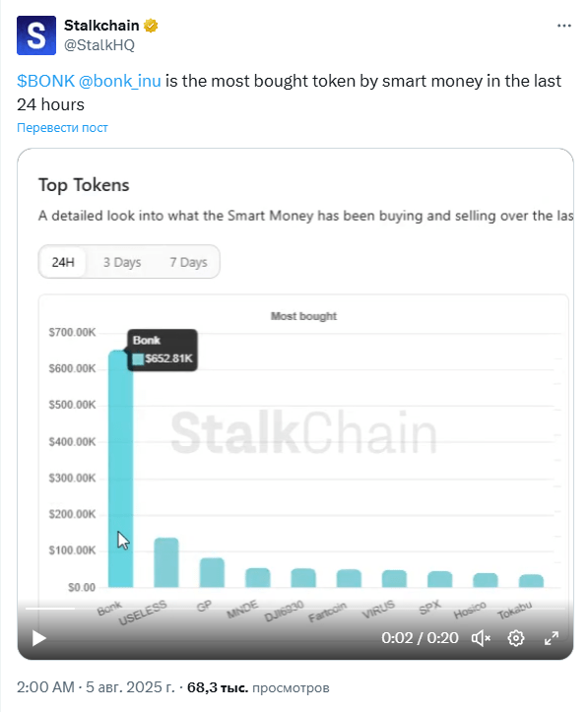Click the GP bar in chart
Screen dimensions: 588x712
coord(212,572)
